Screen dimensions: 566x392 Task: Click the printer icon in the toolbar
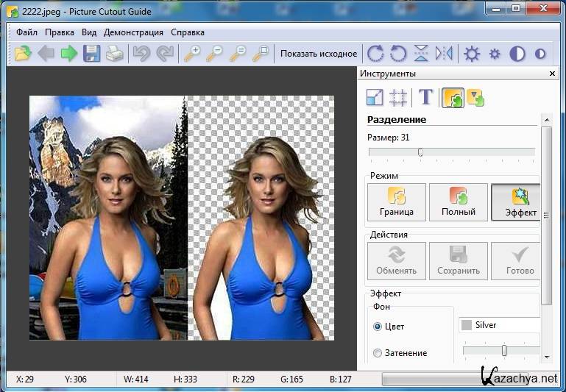tap(114, 54)
